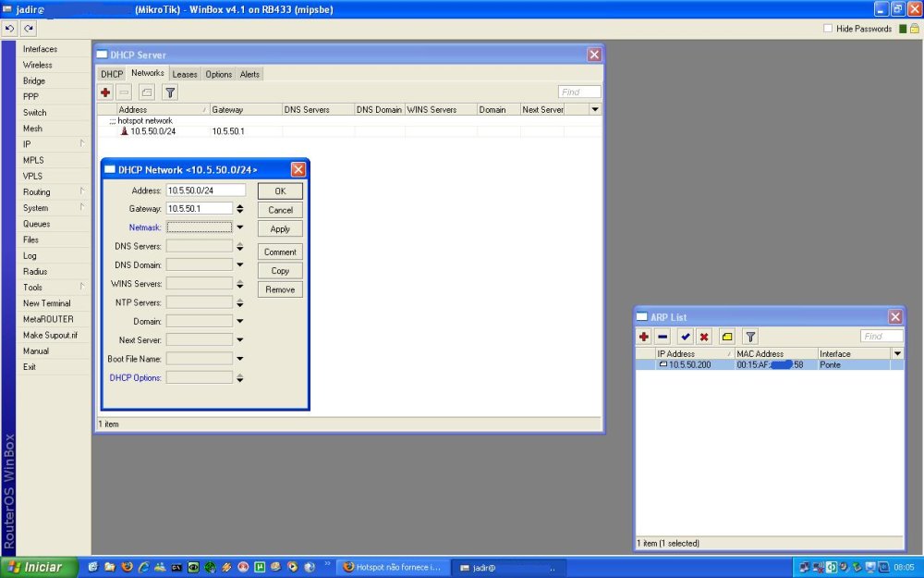
Task: Click Apply in DHCP Network dialog
Action: (x=281, y=228)
